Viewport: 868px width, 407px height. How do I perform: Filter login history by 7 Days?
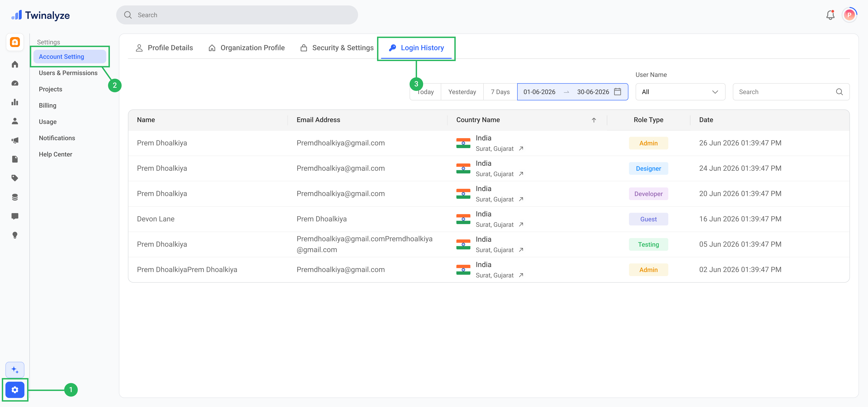tap(500, 92)
